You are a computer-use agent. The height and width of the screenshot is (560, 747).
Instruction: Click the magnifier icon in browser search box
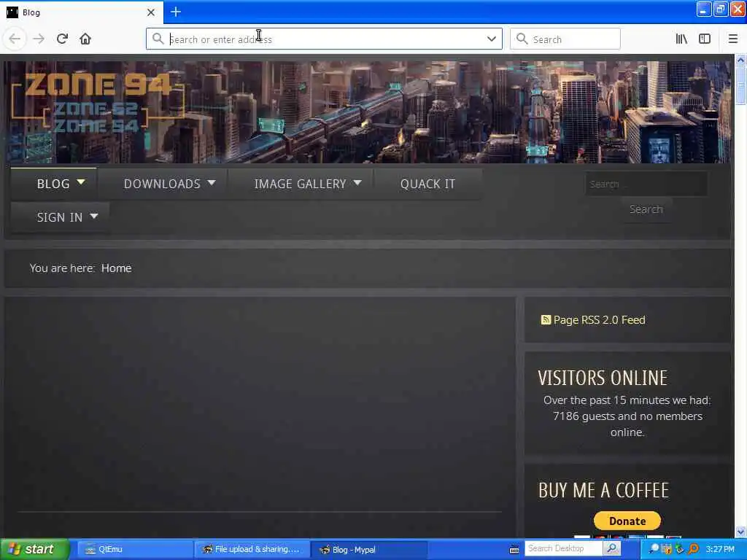(522, 39)
